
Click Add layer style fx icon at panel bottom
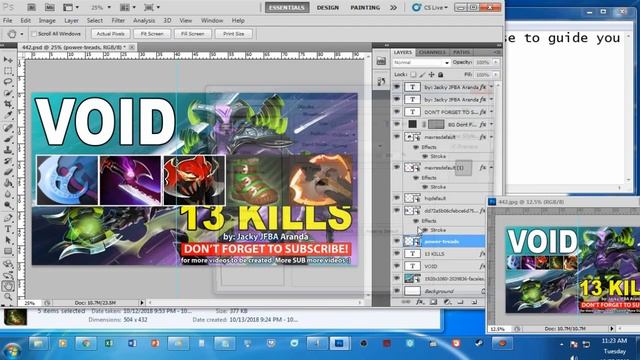420,302
